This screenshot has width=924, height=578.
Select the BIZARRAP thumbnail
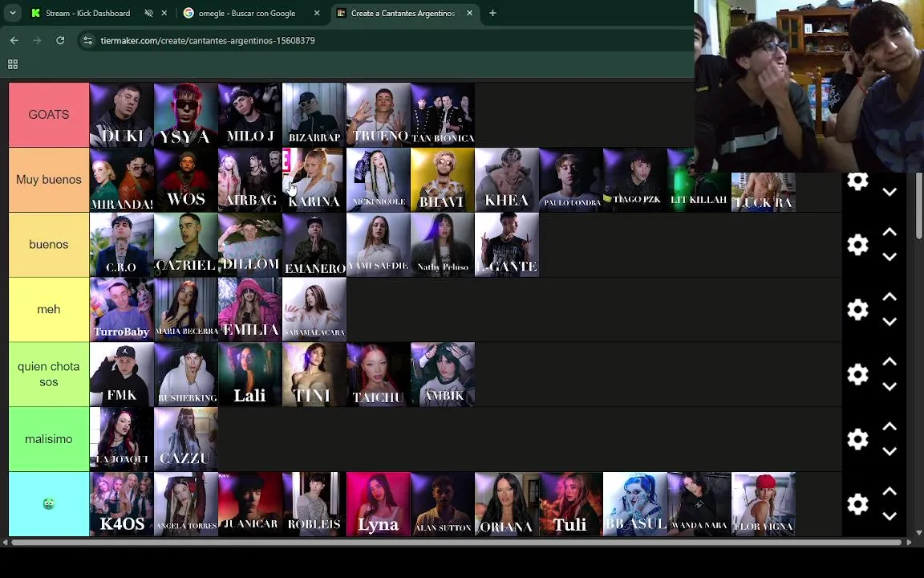314,115
